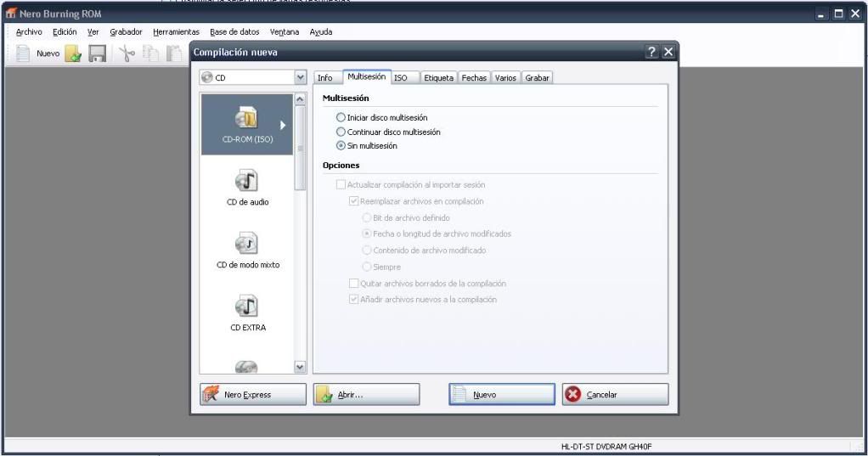The height and width of the screenshot is (456, 868).
Task: Select Continuar disco multisesión option
Action: [341, 132]
